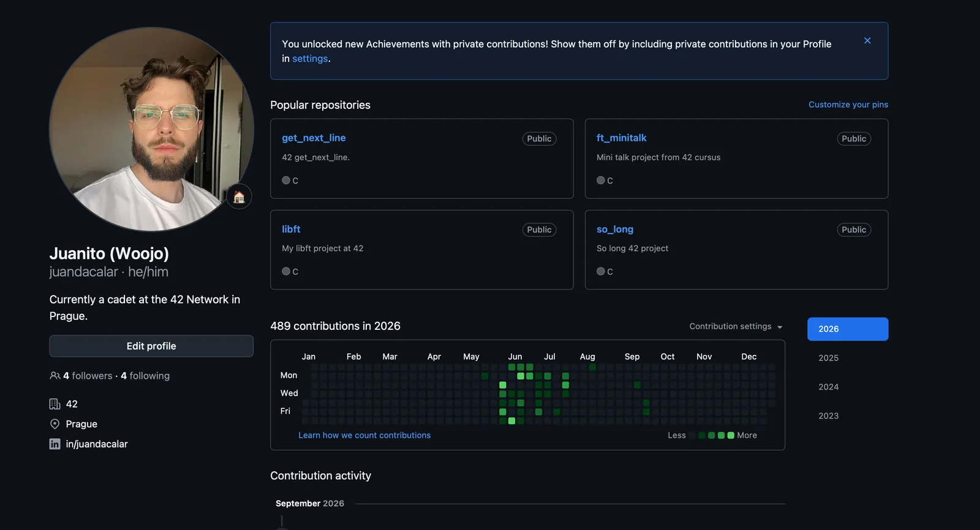This screenshot has width=980, height=530.
Task: Open the get_next_line repository
Action: pyautogui.click(x=314, y=138)
